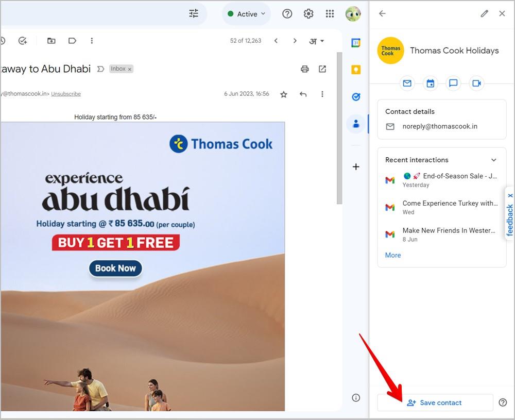Schedule event with this contact
Viewport: 515px width, 420px height.
pyautogui.click(x=430, y=83)
